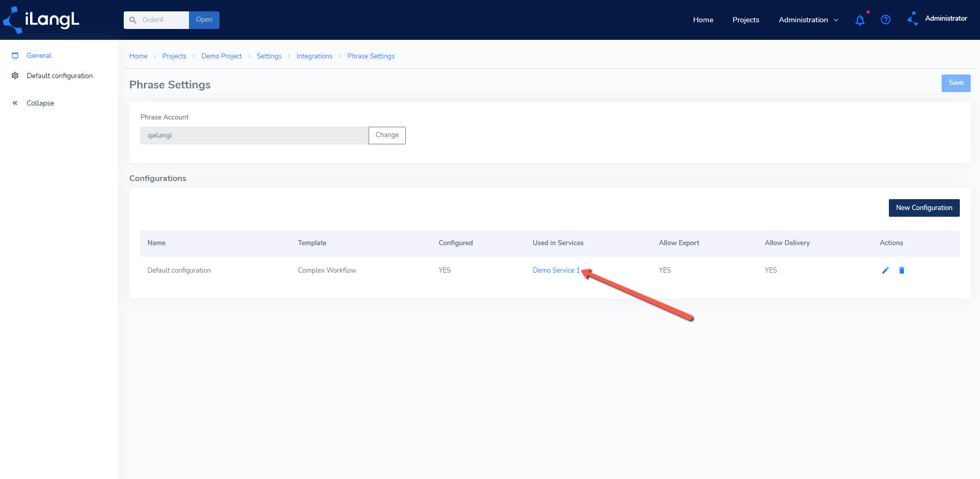This screenshot has height=479, width=980.
Task: Click Projects breadcrumb link
Action: tap(174, 56)
